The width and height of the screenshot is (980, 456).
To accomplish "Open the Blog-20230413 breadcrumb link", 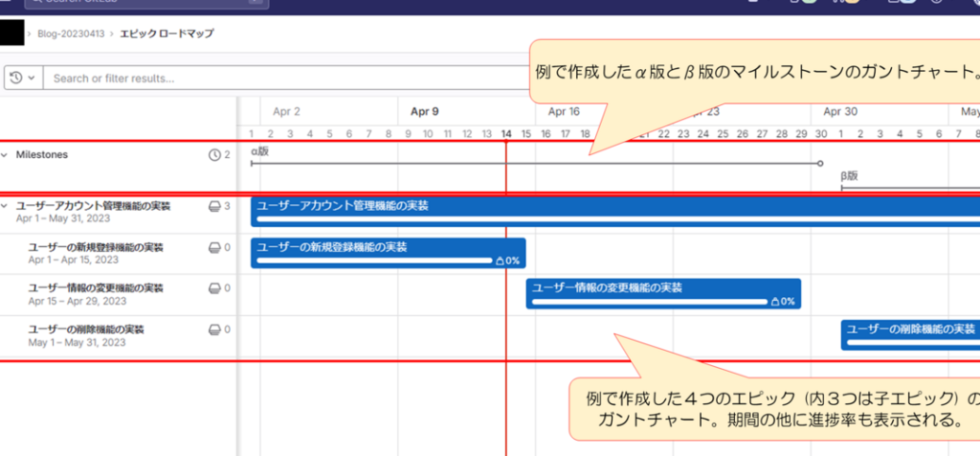I will (x=71, y=34).
